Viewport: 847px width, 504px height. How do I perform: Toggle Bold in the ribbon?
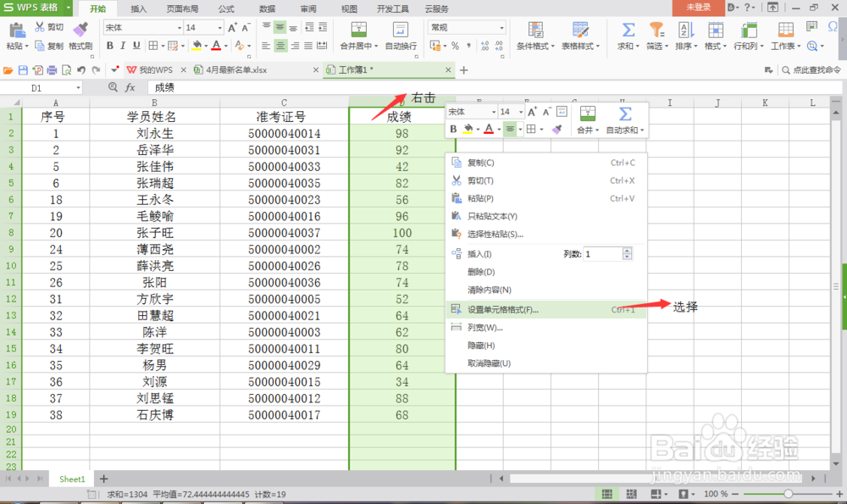(x=110, y=46)
